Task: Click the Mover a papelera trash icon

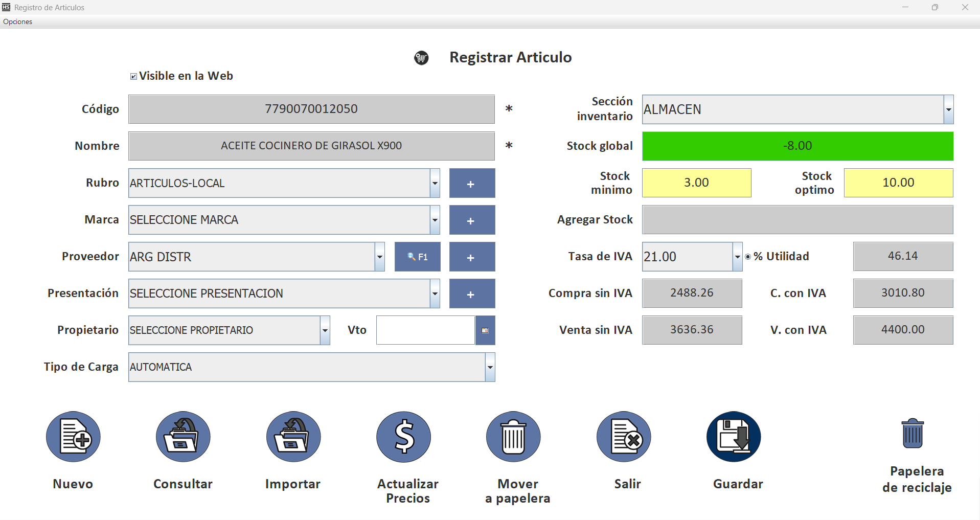Action: pyautogui.click(x=513, y=437)
